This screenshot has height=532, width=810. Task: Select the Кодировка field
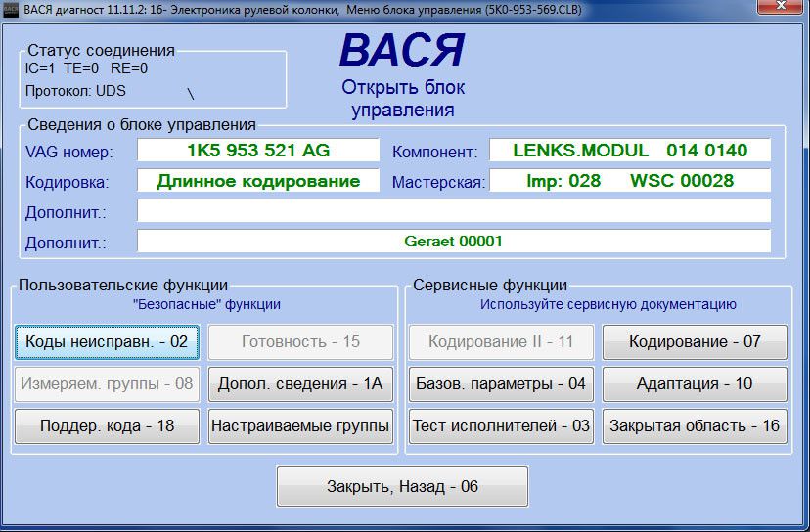click(257, 182)
